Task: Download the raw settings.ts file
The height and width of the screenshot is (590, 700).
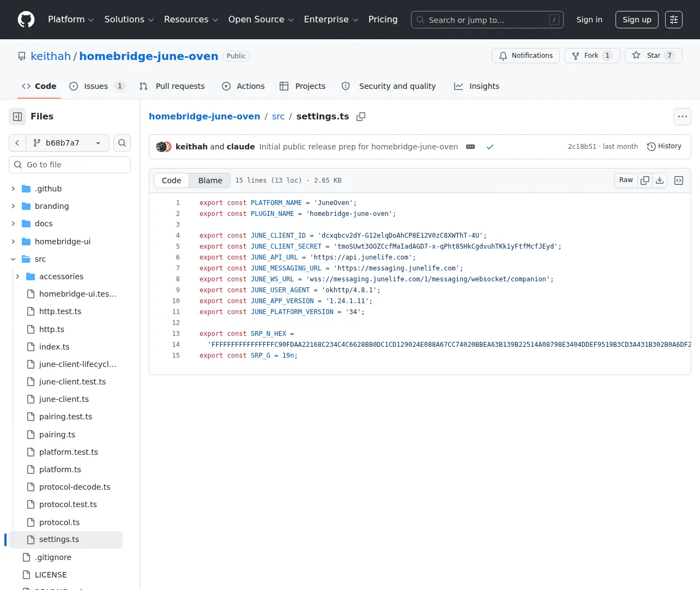Action: 660,180
